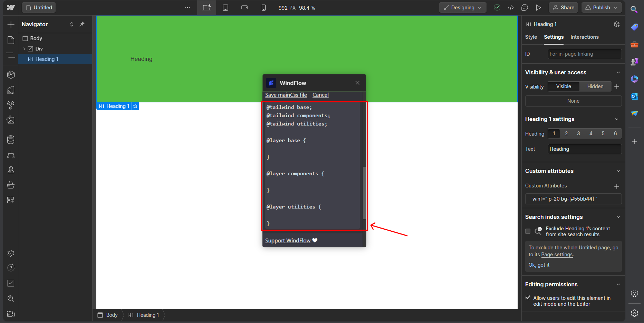Check Exclude Heading 1's content checkbox

528,231
